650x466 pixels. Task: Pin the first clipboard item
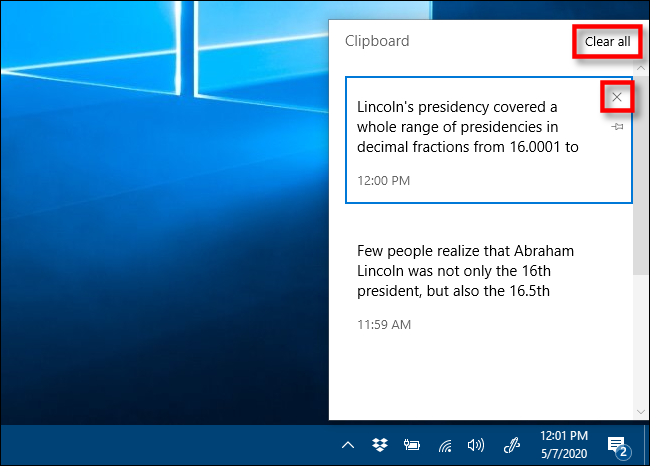pyautogui.click(x=617, y=127)
